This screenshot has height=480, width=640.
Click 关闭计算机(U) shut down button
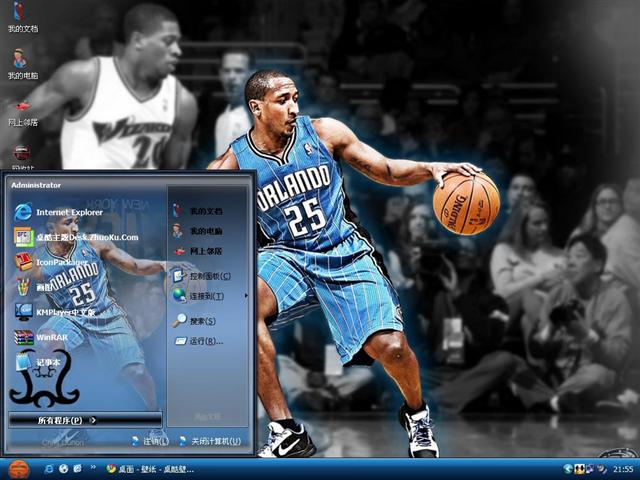tap(210, 441)
